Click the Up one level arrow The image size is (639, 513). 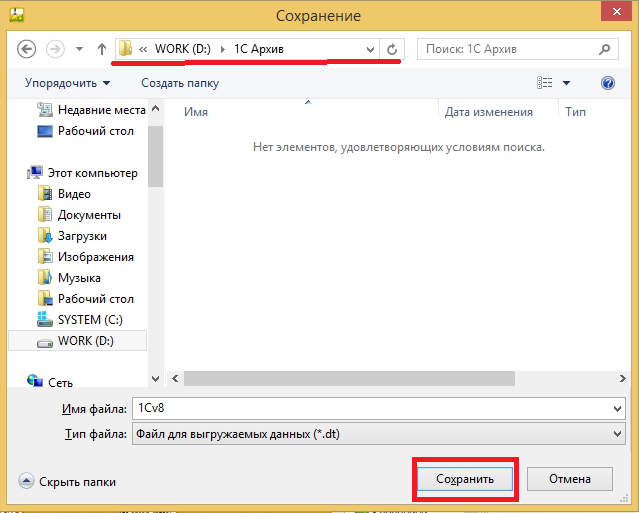click(101, 48)
